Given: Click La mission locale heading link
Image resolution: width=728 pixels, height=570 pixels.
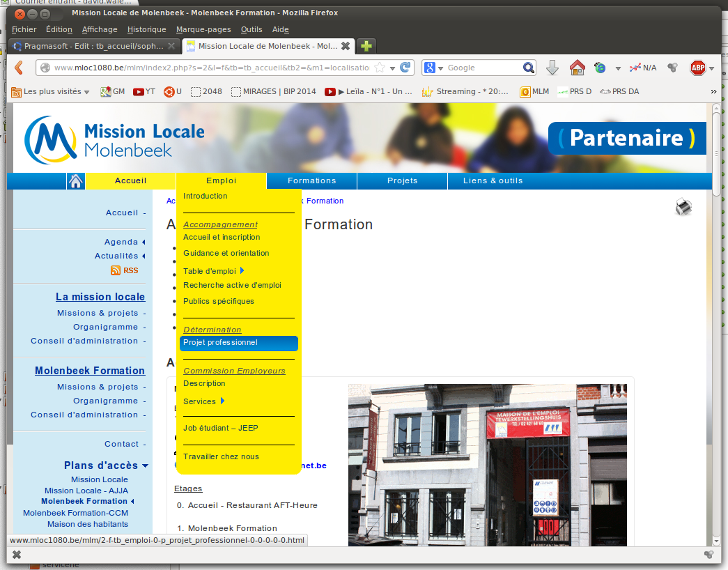Looking at the screenshot, I should pyautogui.click(x=100, y=297).
